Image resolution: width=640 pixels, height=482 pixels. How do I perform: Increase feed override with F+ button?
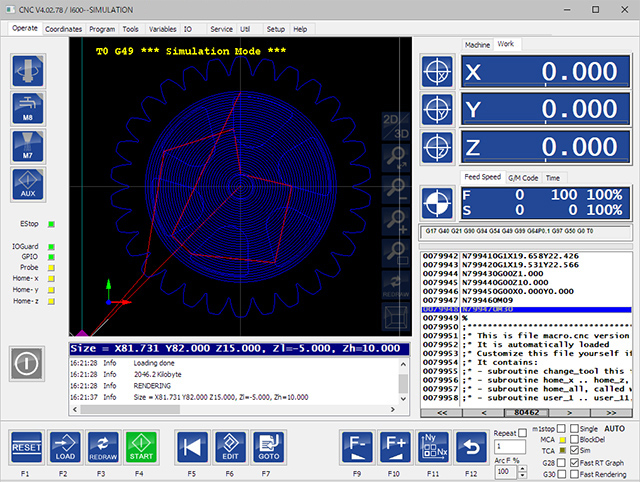pos(395,445)
